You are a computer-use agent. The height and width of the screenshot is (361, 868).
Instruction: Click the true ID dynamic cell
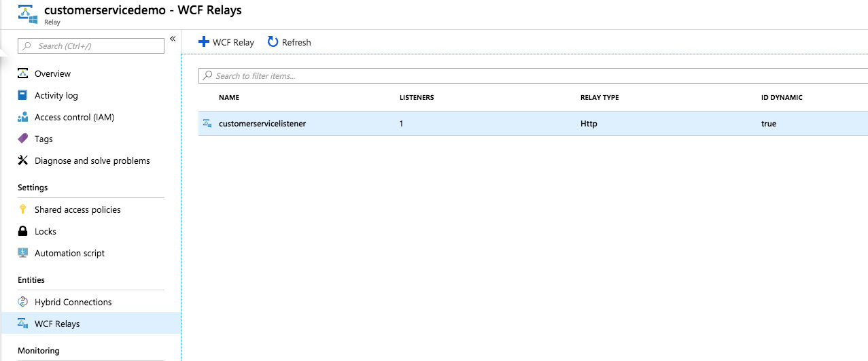click(769, 124)
